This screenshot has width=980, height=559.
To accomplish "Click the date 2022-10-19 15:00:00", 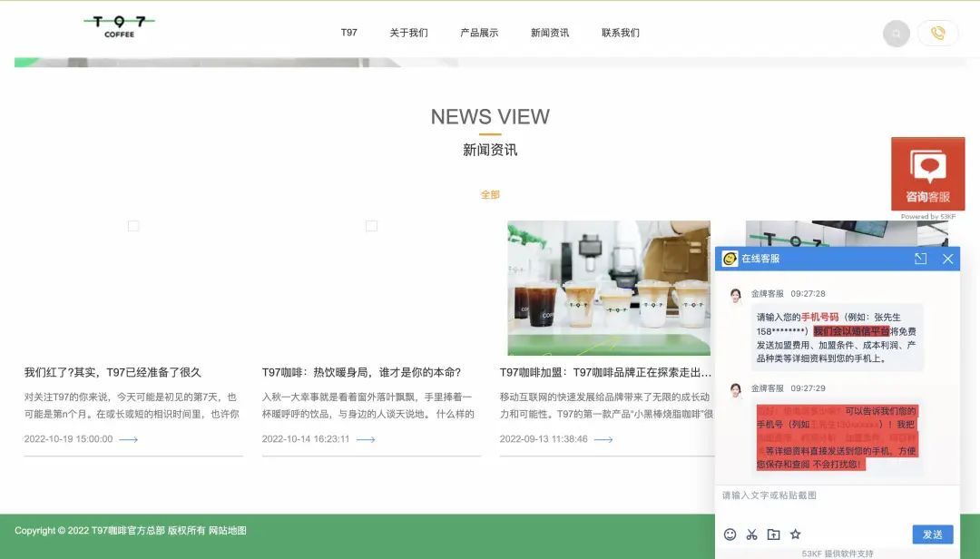I will (69, 439).
